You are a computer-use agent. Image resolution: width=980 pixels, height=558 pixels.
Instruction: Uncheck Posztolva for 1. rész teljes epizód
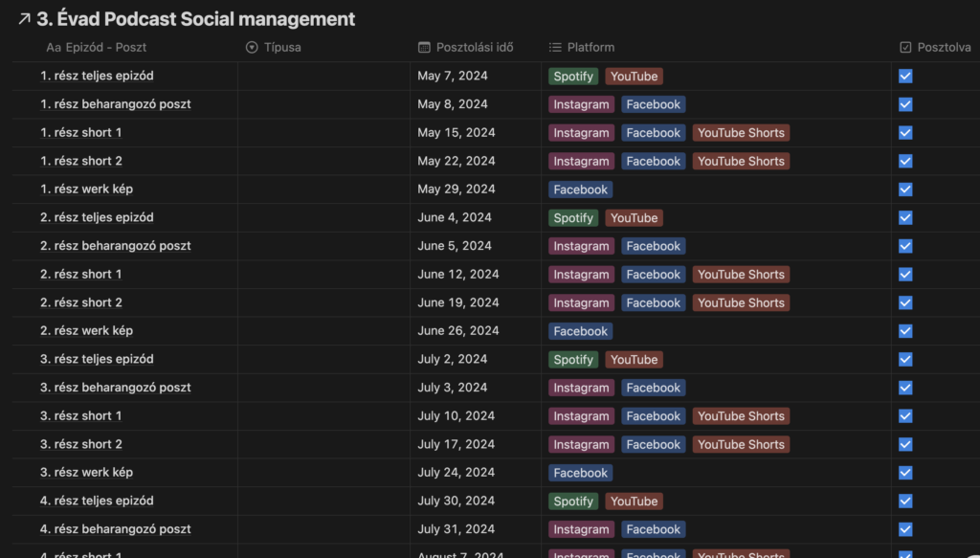pos(905,77)
